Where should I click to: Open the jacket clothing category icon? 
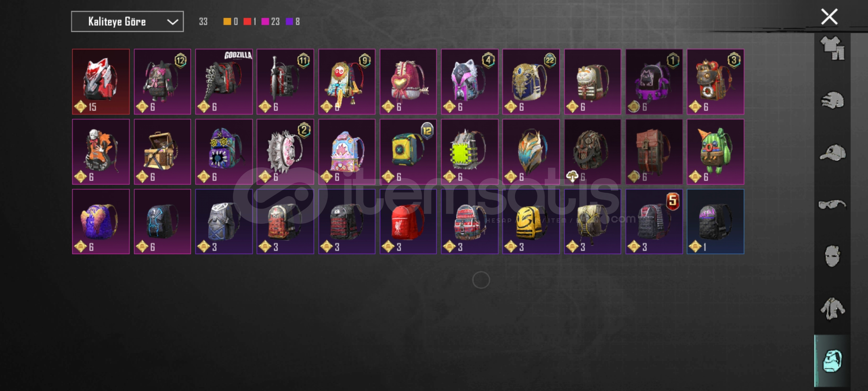(x=832, y=308)
